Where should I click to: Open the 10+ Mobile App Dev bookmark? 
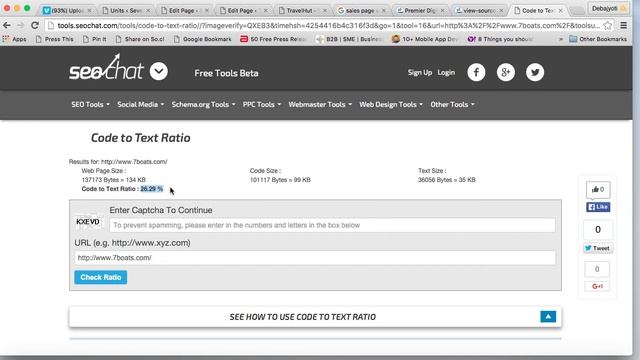click(425, 39)
